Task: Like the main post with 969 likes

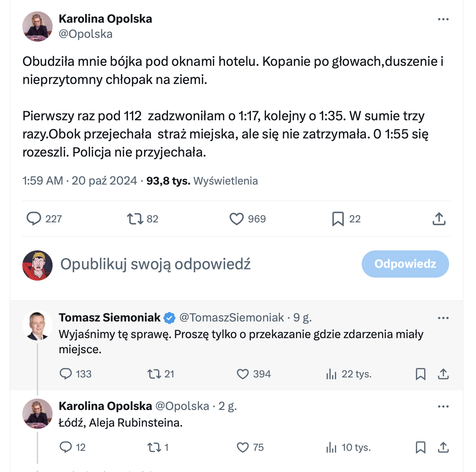Action: [x=237, y=219]
